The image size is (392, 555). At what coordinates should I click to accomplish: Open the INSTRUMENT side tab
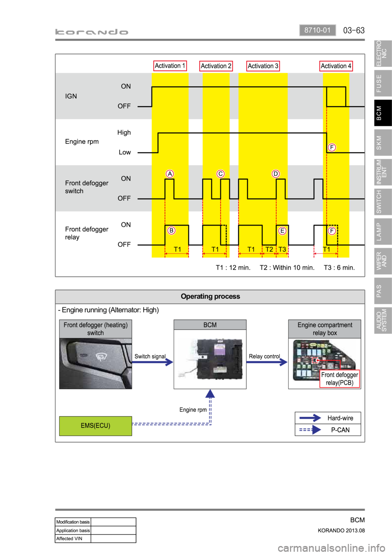pyautogui.click(x=383, y=172)
